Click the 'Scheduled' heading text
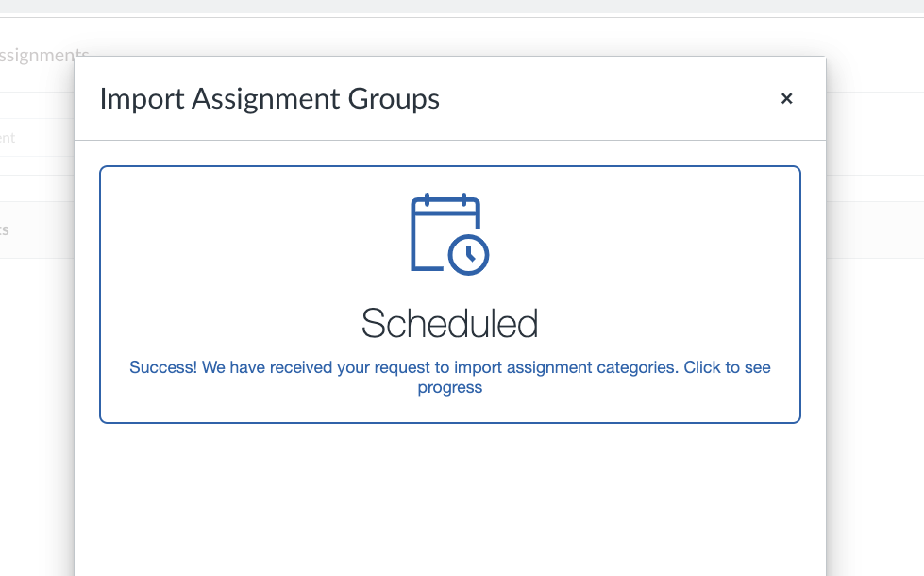Viewport: 924px width, 576px height. [449, 324]
